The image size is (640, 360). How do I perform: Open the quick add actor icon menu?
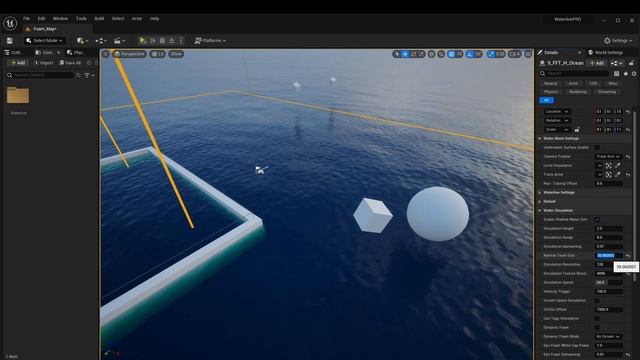pyautogui.click(x=82, y=40)
